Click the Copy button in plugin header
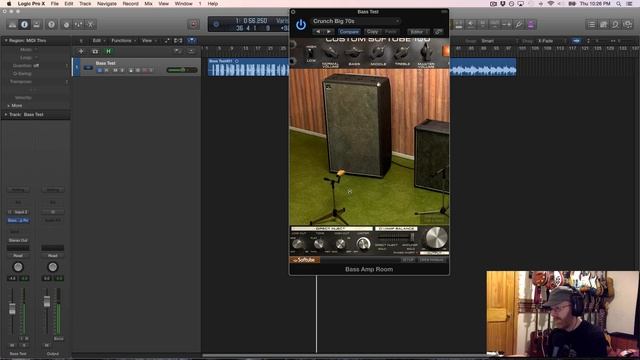The width and height of the screenshot is (640, 360). 372,31
